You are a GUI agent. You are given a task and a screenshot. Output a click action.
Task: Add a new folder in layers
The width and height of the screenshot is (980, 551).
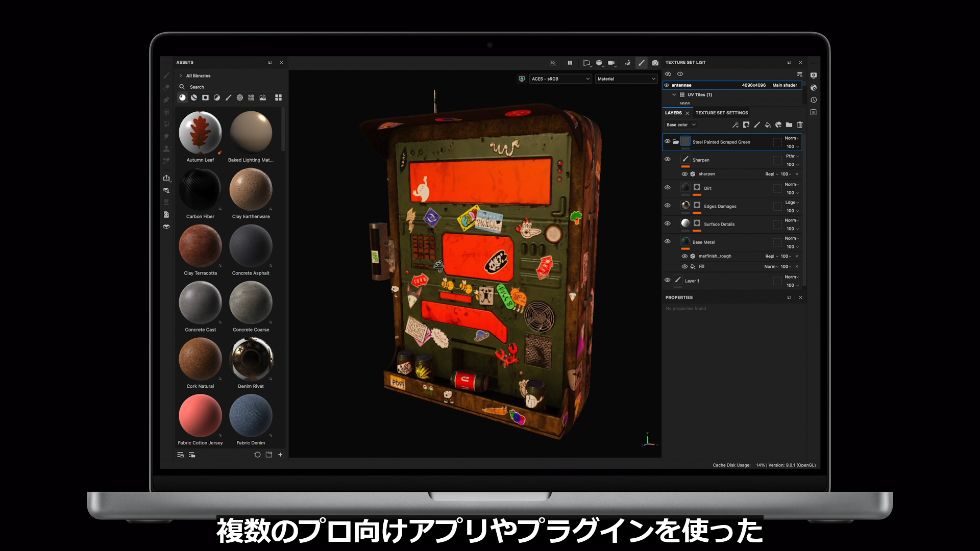[x=789, y=125]
